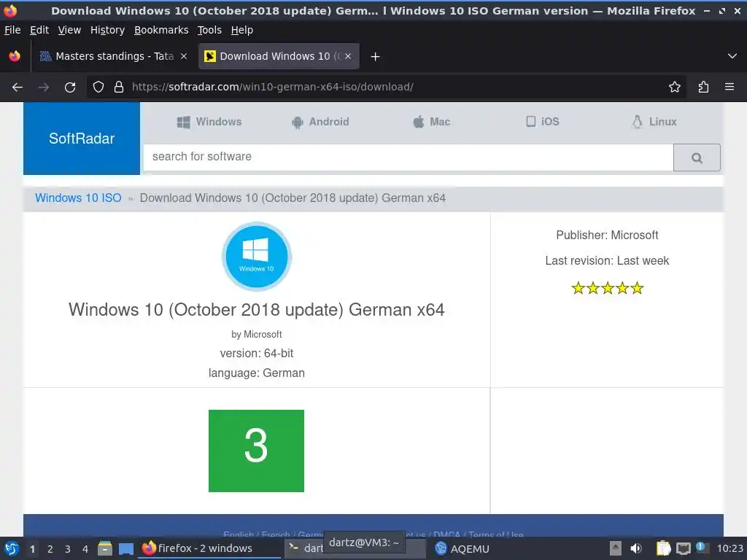Open the network monitor tray icon

[x=683, y=548]
